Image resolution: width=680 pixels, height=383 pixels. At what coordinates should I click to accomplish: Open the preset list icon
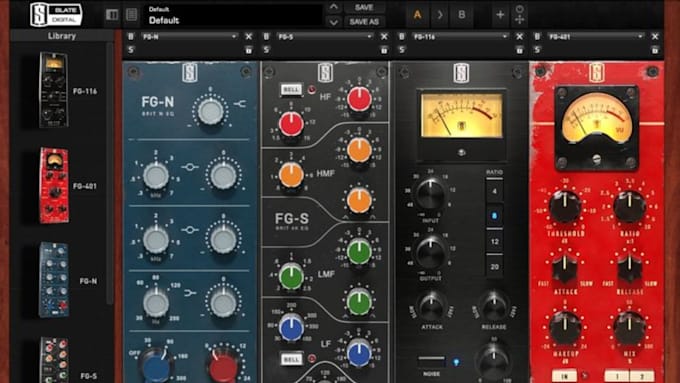point(132,15)
